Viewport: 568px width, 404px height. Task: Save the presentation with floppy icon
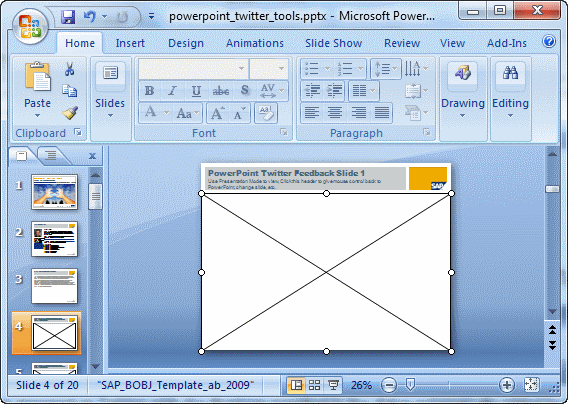point(68,17)
